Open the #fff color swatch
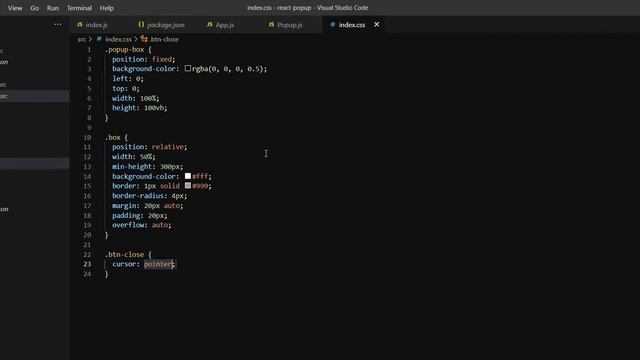640x360 pixels. [x=188, y=176]
